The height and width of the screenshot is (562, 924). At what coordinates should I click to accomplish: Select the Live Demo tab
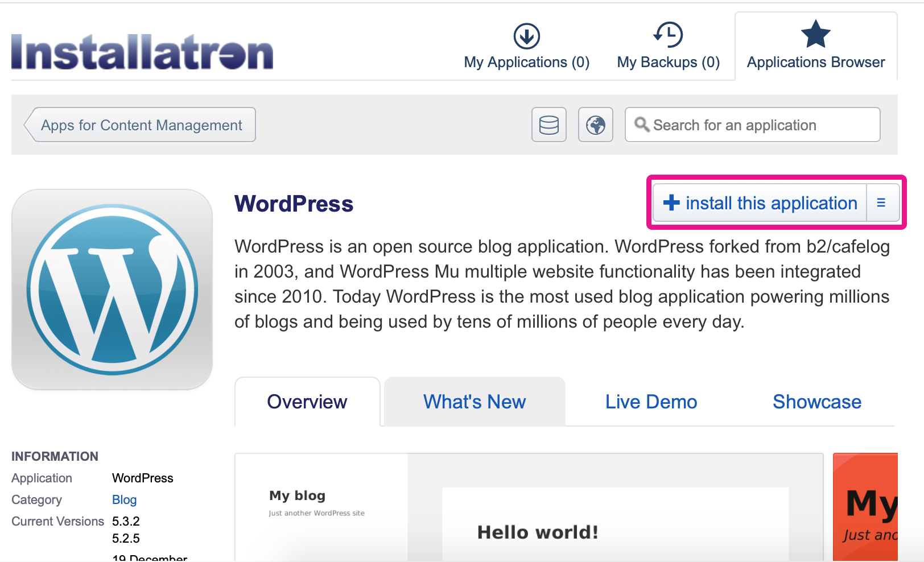[x=651, y=402]
